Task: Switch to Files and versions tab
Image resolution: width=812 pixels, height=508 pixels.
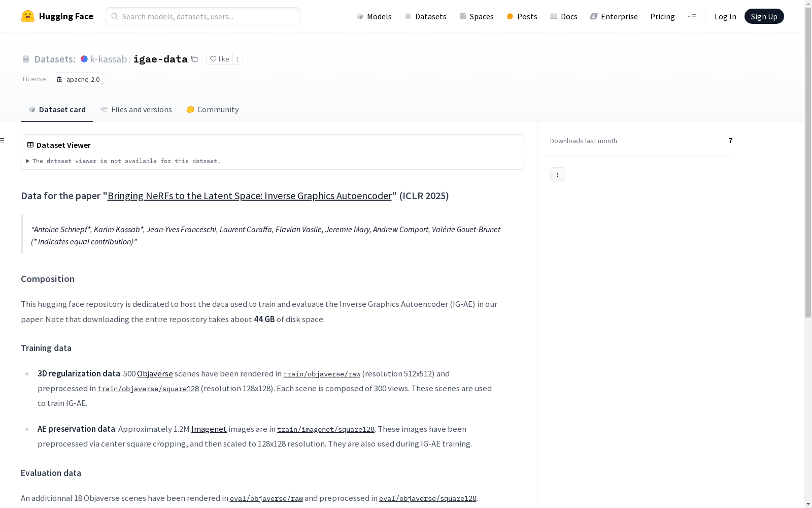Action: coord(136,110)
